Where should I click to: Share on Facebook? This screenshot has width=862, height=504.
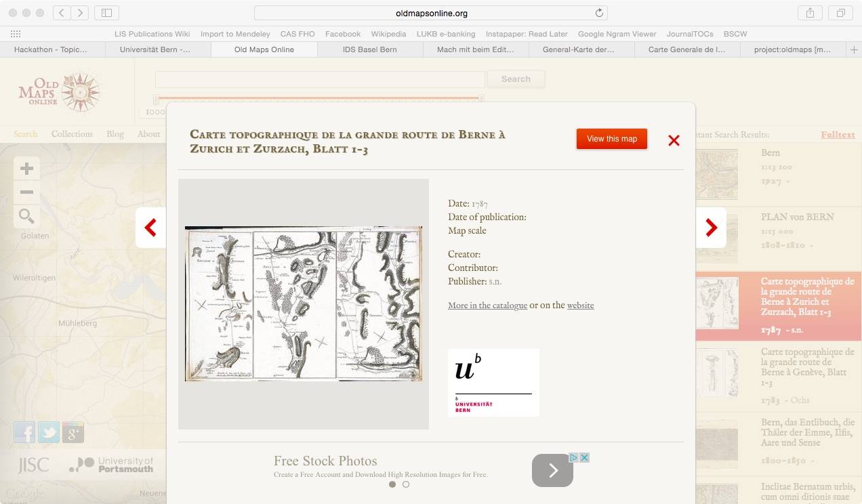(24, 432)
